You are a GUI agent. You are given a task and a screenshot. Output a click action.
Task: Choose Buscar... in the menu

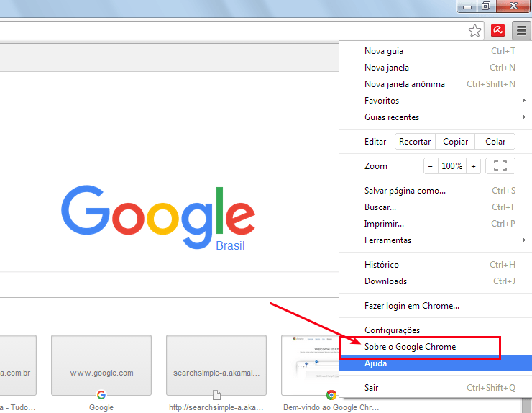pyautogui.click(x=435, y=207)
